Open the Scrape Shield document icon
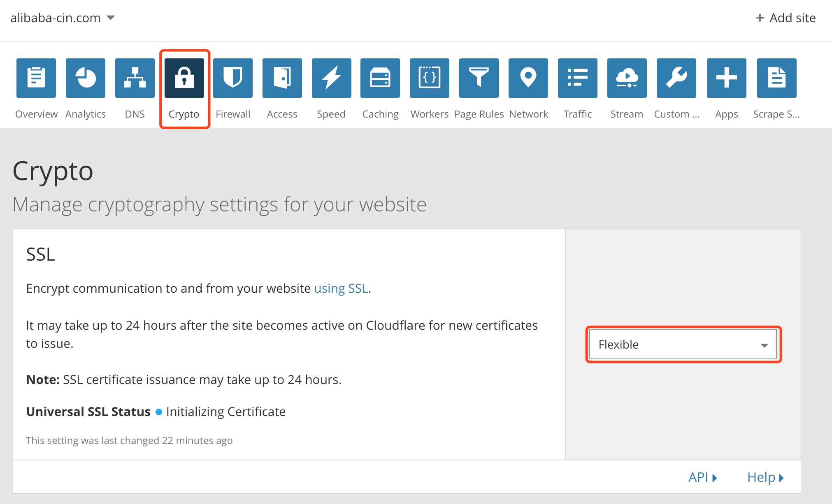The height and width of the screenshot is (504, 832). (776, 78)
